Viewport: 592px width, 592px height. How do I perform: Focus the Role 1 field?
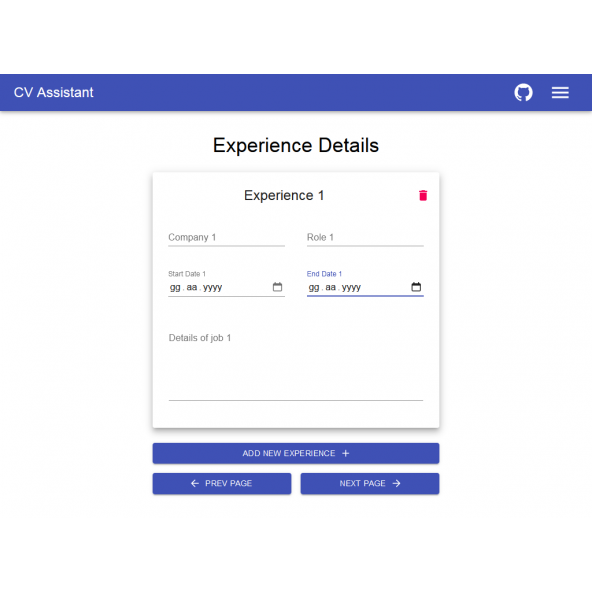(365, 237)
